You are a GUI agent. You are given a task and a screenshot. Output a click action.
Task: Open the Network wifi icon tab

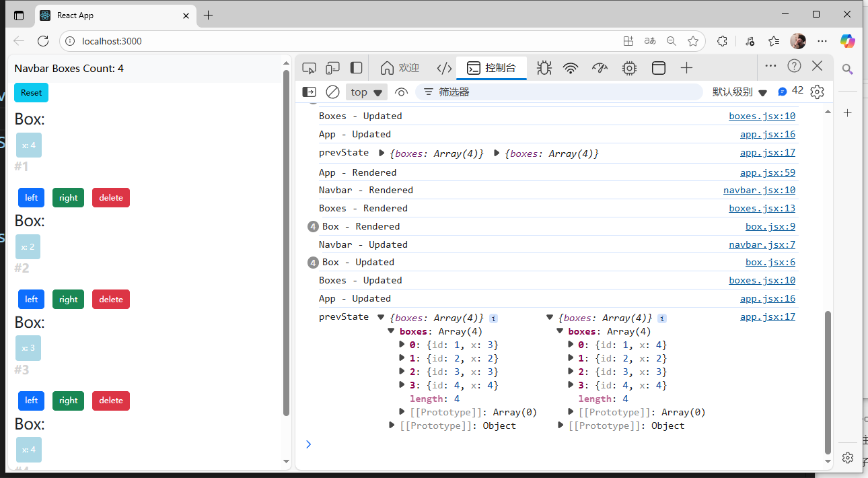(x=571, y=68)
